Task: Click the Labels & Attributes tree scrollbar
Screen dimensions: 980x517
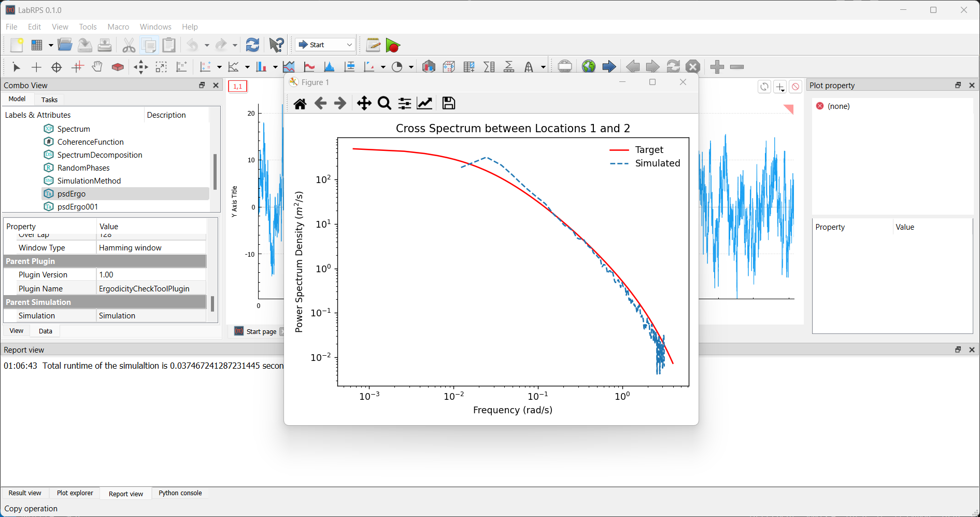Action: [x=215, y=171]
